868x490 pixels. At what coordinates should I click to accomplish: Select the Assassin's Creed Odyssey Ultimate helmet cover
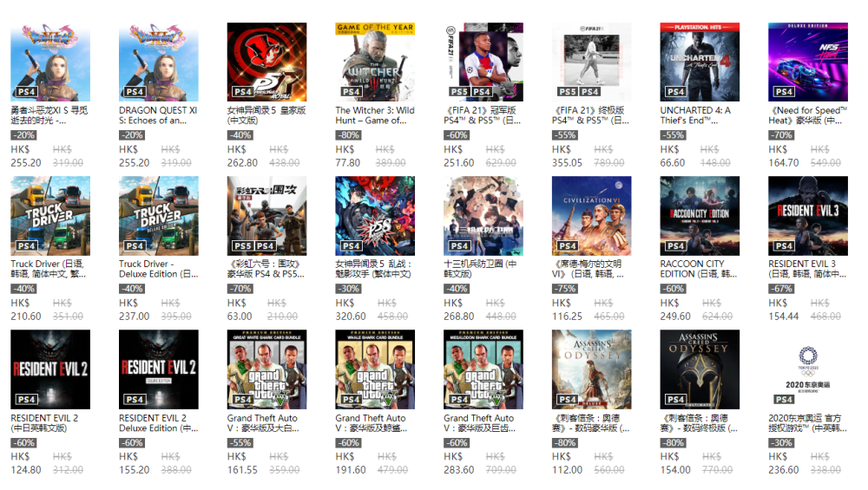(x=700, y=369)
